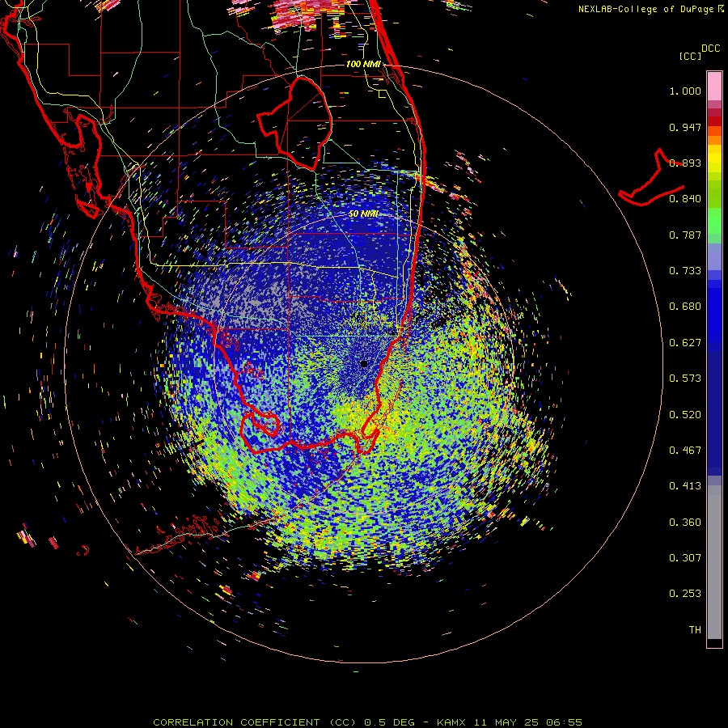Pick the gray band in the color bar

tap(714, 562)
